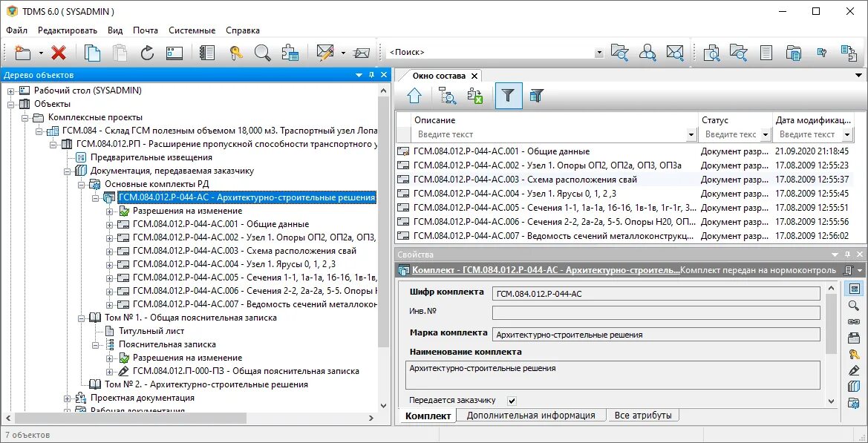Screen dimensions: 868x443
Task: Uncheck the Передается заказчику checkbox
Action: 512,401
